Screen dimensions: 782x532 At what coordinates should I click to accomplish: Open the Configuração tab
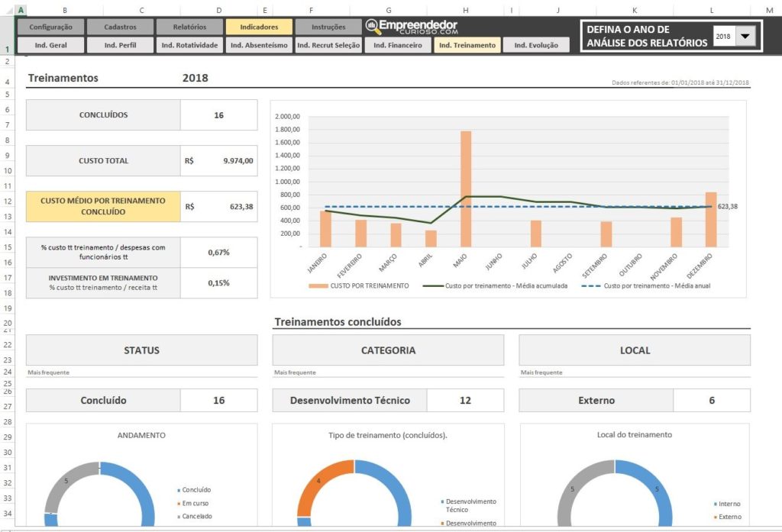[50, 27]
